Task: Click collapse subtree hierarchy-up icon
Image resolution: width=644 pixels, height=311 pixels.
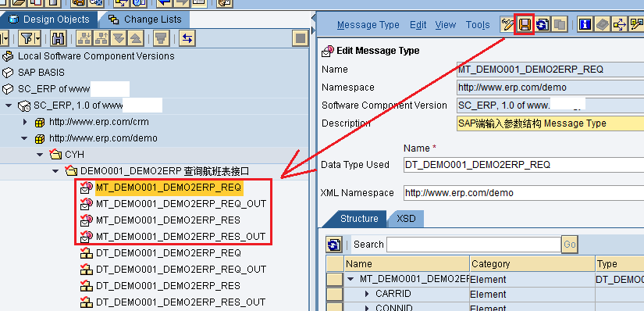Action: pos(101,39)
